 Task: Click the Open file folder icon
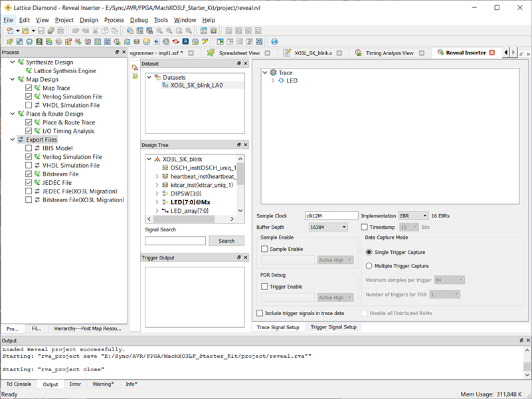(25, 31)
